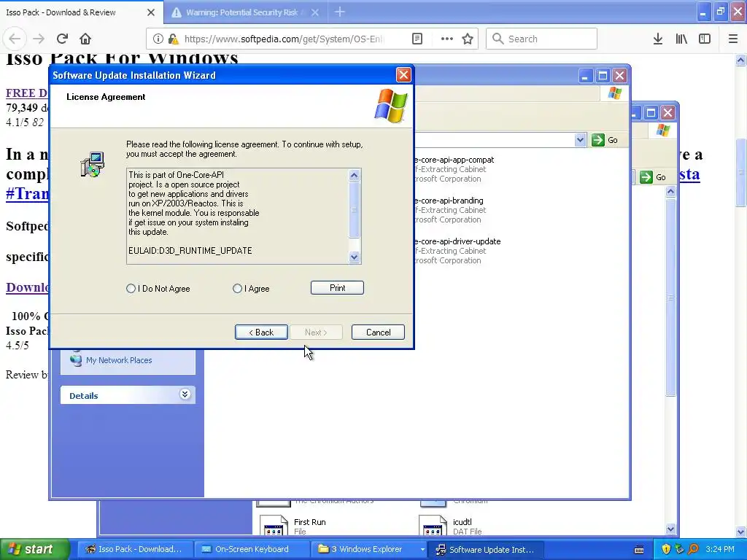Click inside the license agreement text box

pyautogui.click(x=239, y=216)
